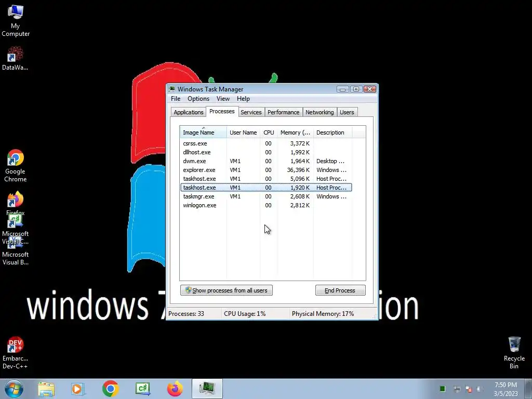Screen dimensions: 532x399
Task: Select the Microsoft Visual B... desktop shortcut
Action: tap(15, 251)
